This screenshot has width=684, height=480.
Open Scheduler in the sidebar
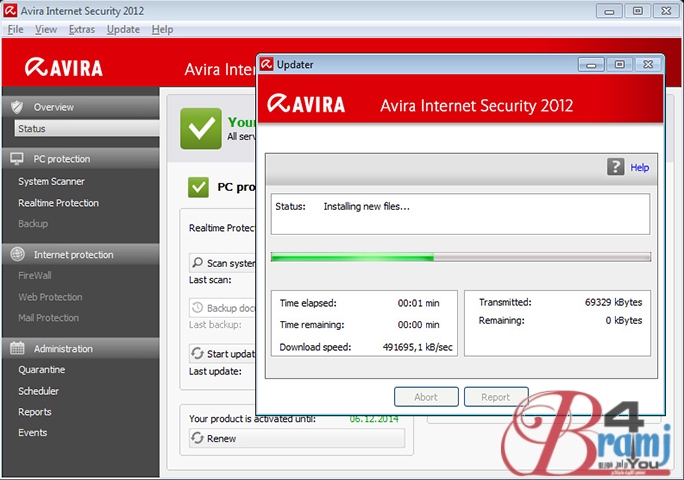click(x=38, y=391)
